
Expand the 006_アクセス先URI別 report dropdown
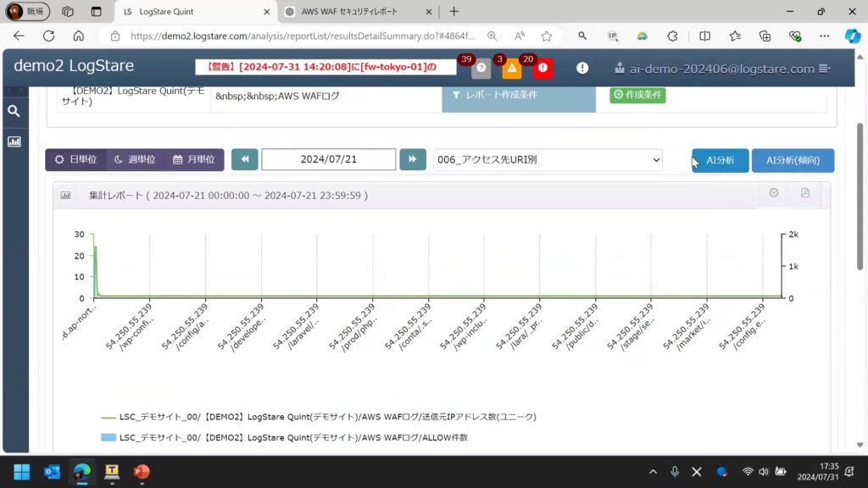[x=548, y=159]
